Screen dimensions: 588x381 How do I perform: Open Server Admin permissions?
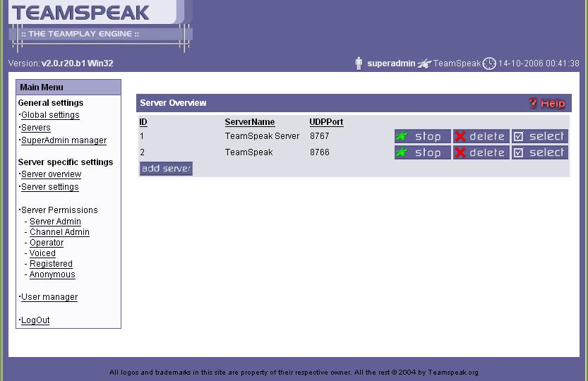tap(55, 222)
